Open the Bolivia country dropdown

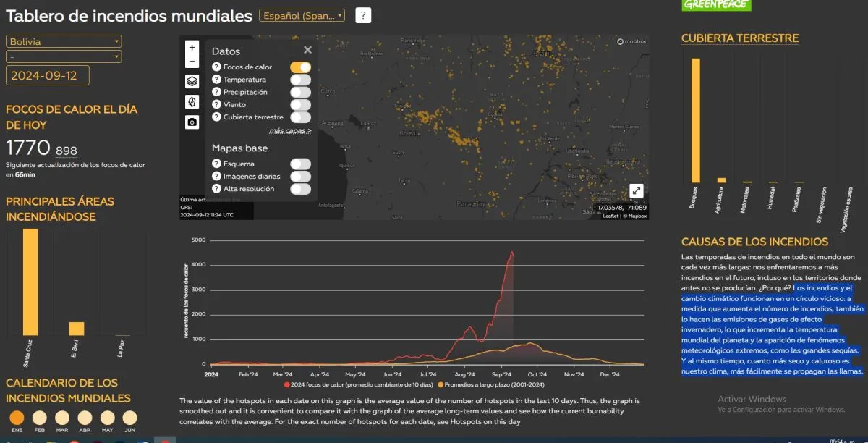(64, 41)
